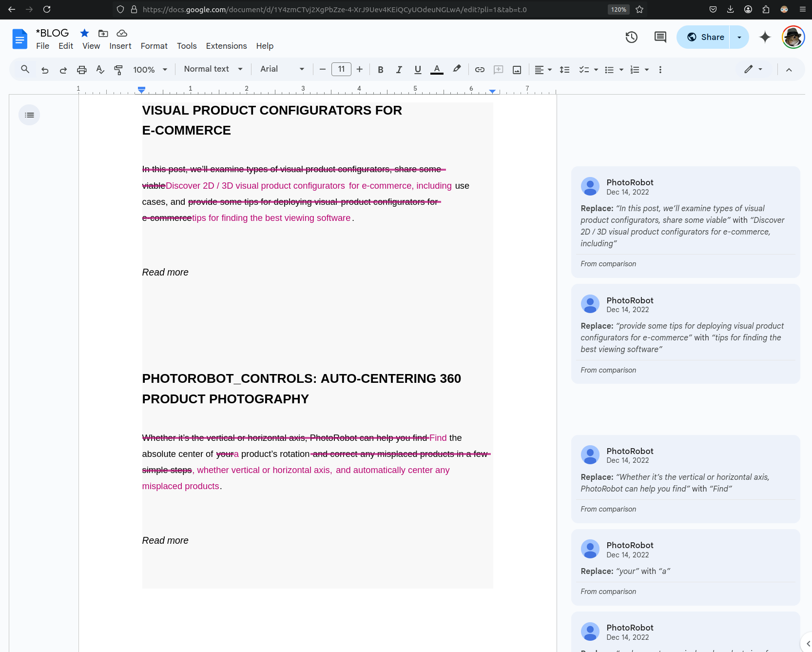Open the highlight color picker
812x652 pixels.
(x=457, y=69)
